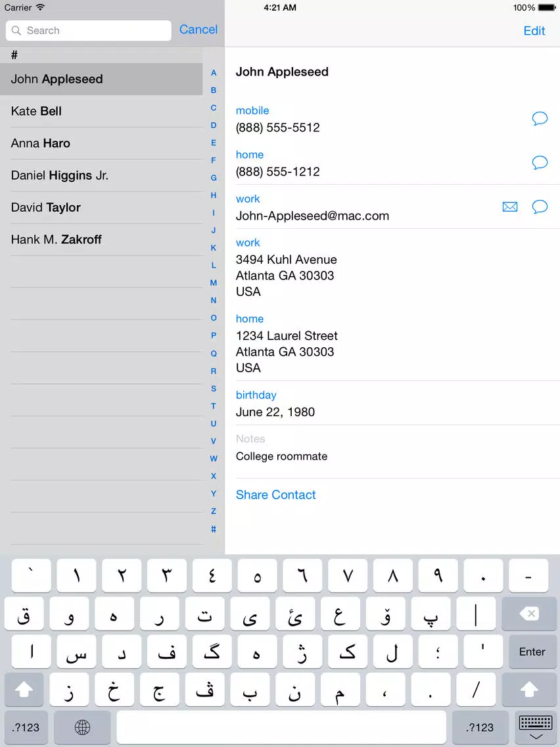This screenshot has width=560, height=747.
Task: Select John Appleseed in contact list
Action: [101, 79]
